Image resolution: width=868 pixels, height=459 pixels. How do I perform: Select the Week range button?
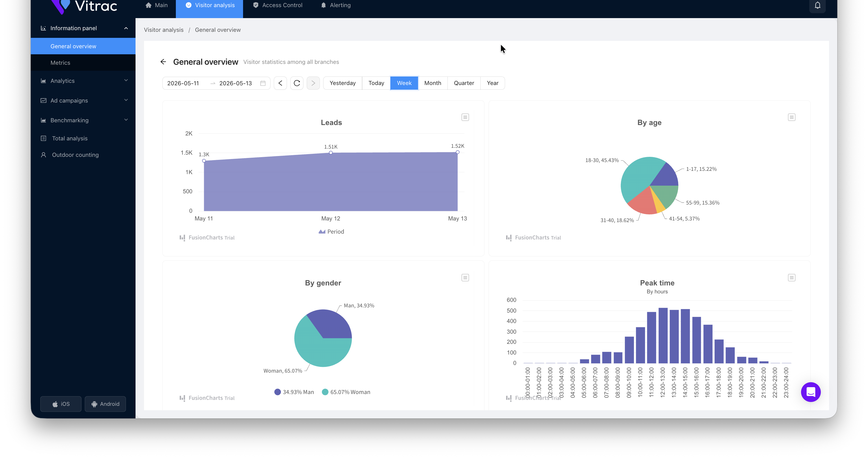404,83
